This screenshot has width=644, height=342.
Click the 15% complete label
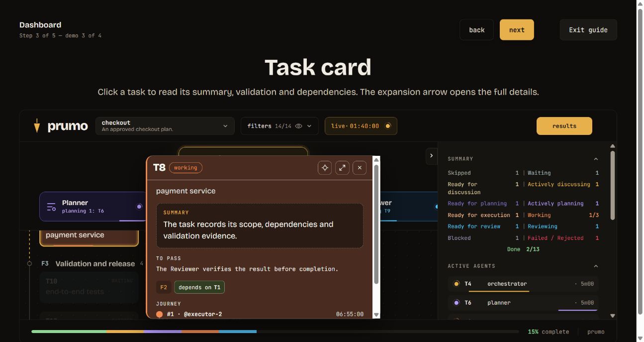(x=549, y=332)
